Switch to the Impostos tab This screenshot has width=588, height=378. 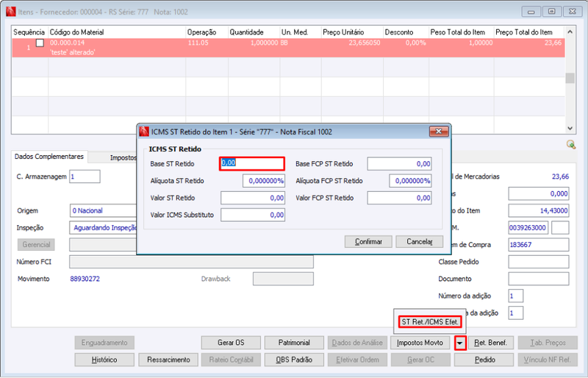pos(123,157)
